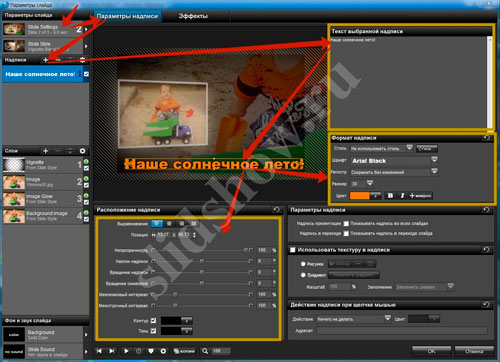
Task: Open the Arial Black font dropdown
Action: point(434,160)
